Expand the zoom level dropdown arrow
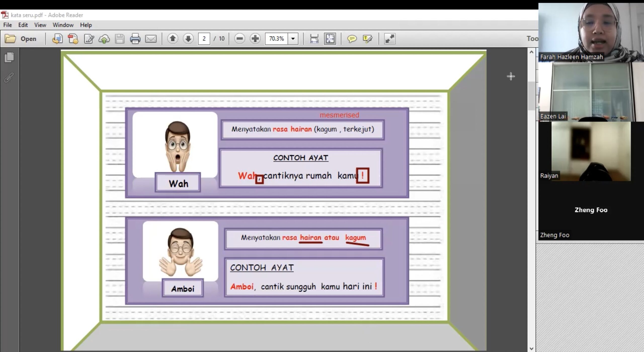This screenshot has height=352, width=644. (x=293, y=38)
